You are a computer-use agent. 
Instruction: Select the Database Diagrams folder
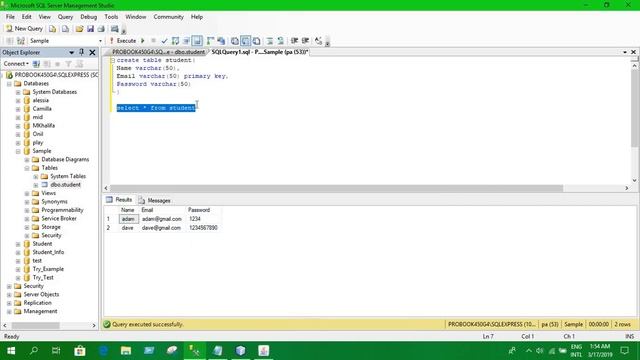coord(65,160)
